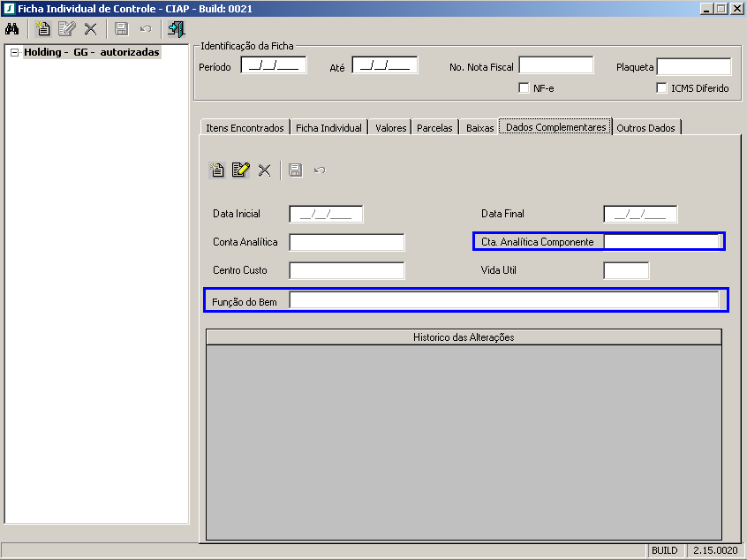This screenshot has height=560, width=747.
Task: Click the Edit record icon in top toolbar
Action: point(66,29)
